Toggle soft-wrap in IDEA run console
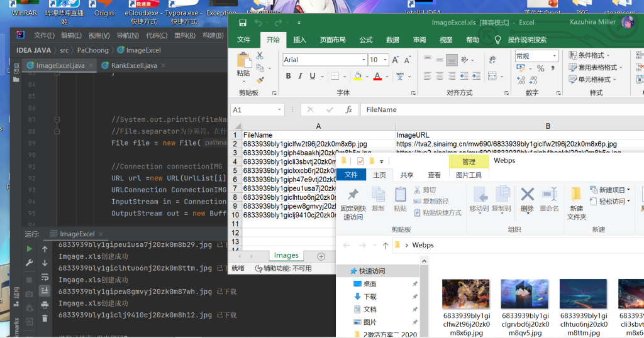This screenshot has height=338, width=644. tap(45, 276)
